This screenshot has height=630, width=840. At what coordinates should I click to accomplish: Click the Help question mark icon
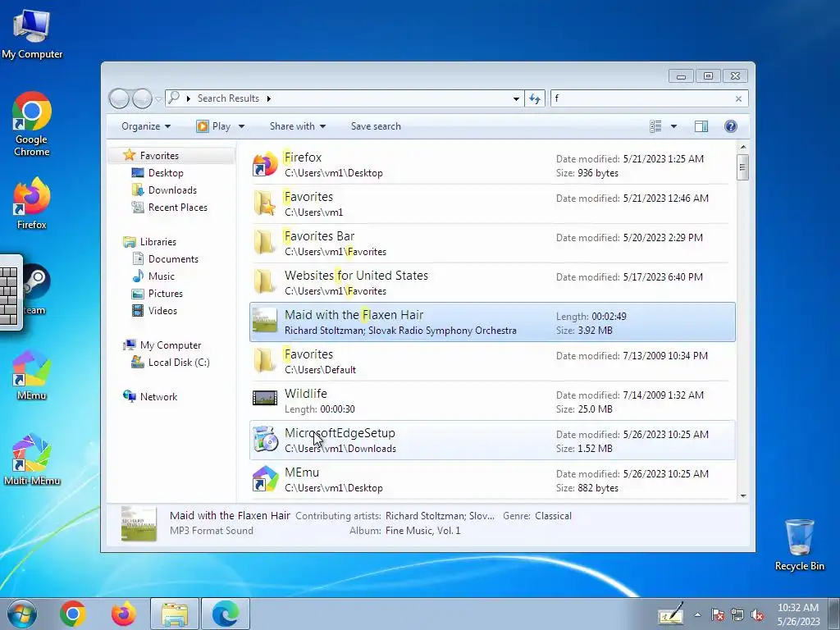coord(730,126)
